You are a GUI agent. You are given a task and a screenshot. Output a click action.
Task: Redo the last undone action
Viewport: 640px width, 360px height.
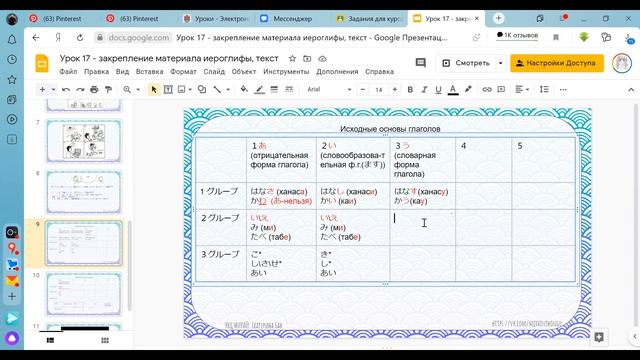tap(80, 89)
